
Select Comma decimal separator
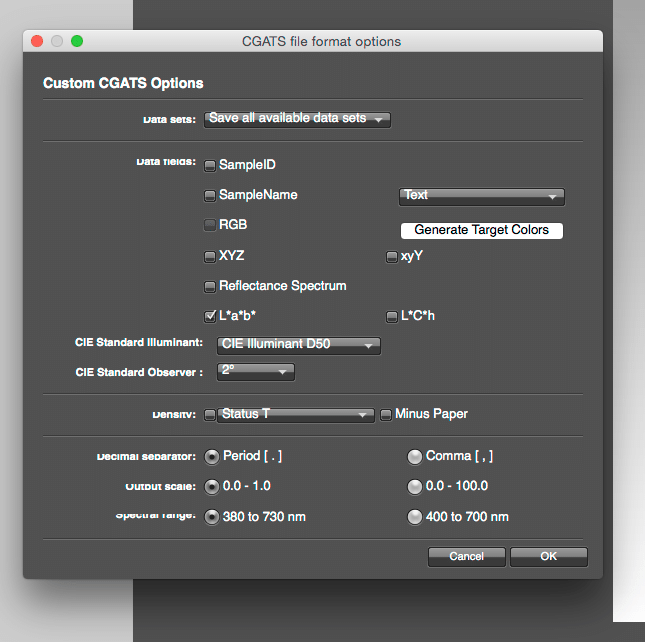click(x=415, y=457)
